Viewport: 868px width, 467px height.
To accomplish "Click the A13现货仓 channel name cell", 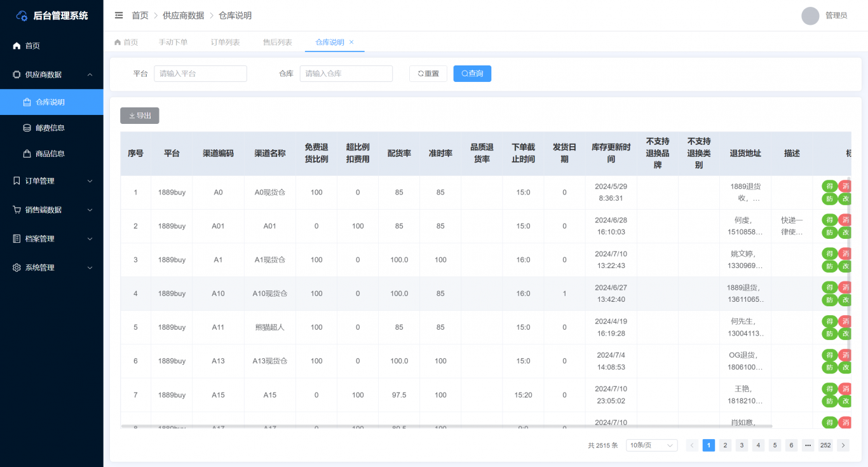I will [270, 361].
